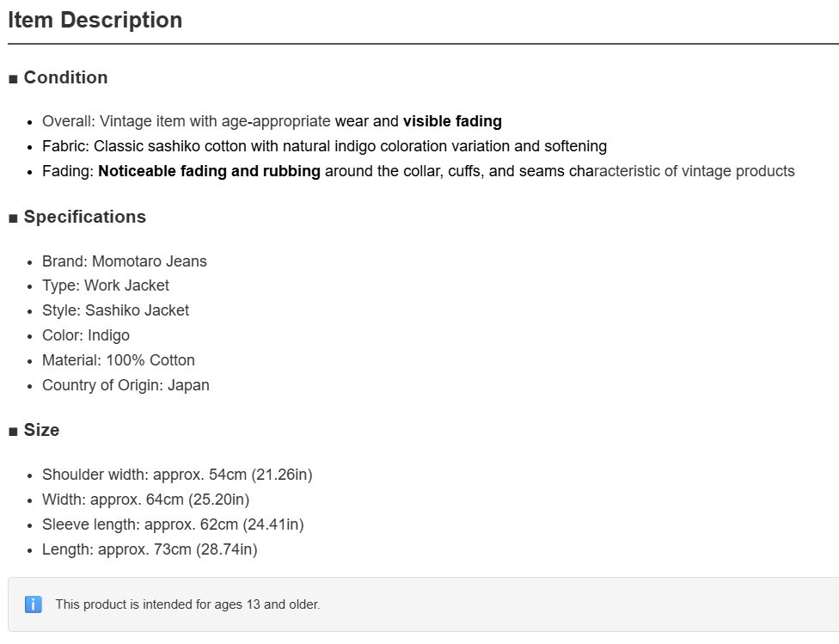Click the Material: 100% Cotton line
Screen dimensions: 839x644
click(119, 360)
